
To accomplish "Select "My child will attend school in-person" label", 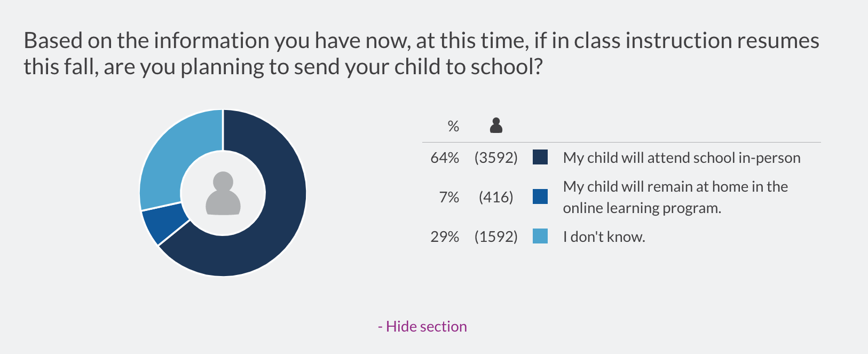I will pyautogui.click(x=682, y=158).
